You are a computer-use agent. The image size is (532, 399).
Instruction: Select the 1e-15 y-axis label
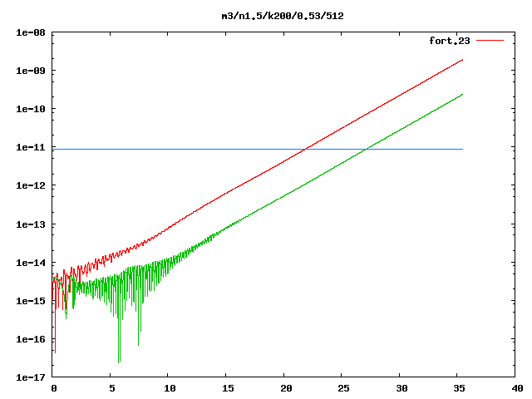pyautogui.click(x=31, y=301)
